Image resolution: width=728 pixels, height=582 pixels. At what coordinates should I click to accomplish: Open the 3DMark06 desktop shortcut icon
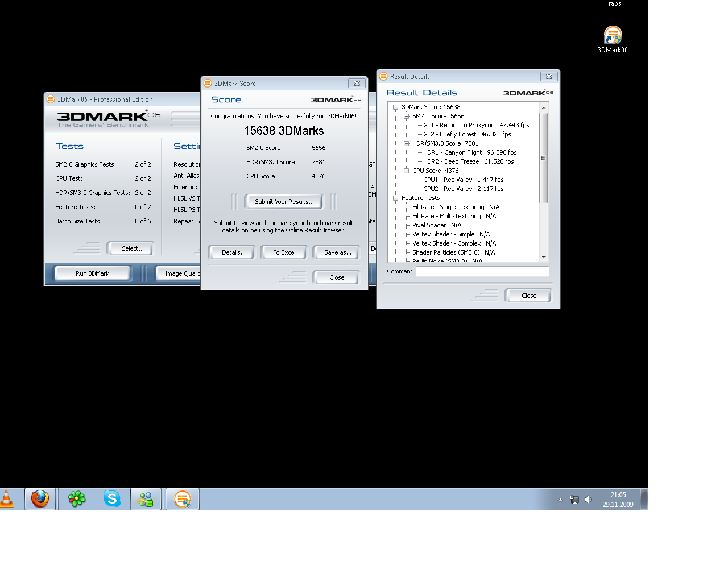point(613,35)
